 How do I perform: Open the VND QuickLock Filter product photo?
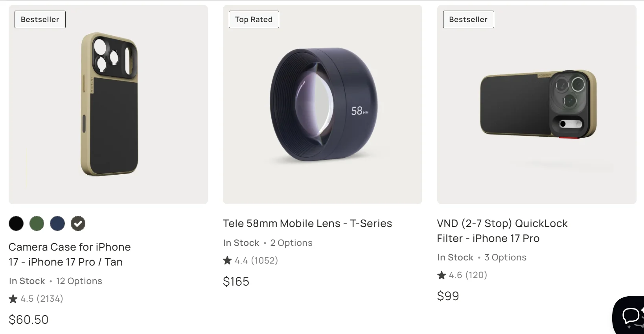click(x=537, y=105)
